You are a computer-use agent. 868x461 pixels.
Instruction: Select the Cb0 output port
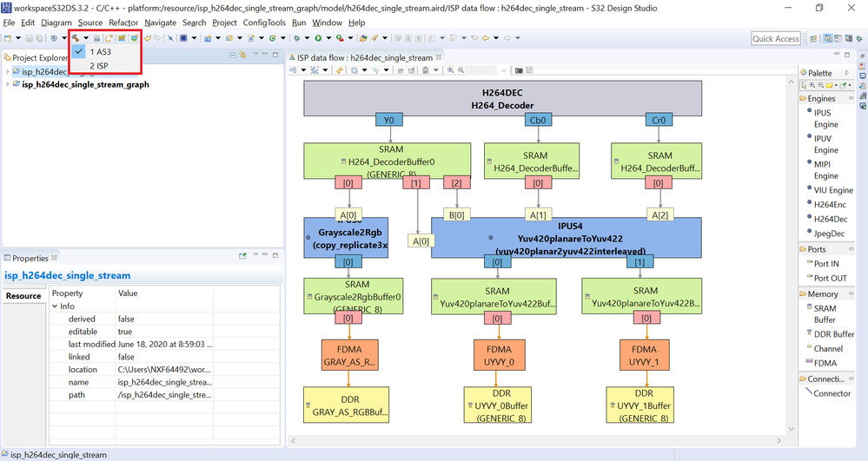point(538,120)
